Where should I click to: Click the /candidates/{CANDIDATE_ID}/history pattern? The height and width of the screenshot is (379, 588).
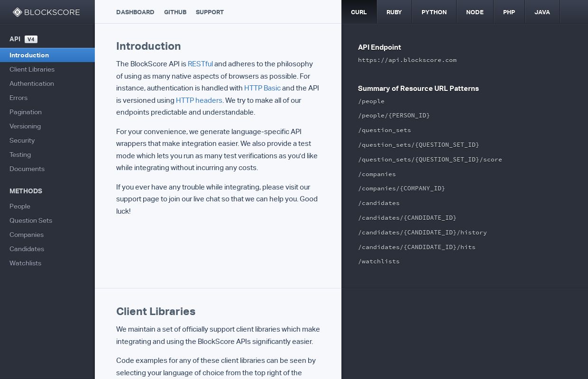[x=423, y=233]
